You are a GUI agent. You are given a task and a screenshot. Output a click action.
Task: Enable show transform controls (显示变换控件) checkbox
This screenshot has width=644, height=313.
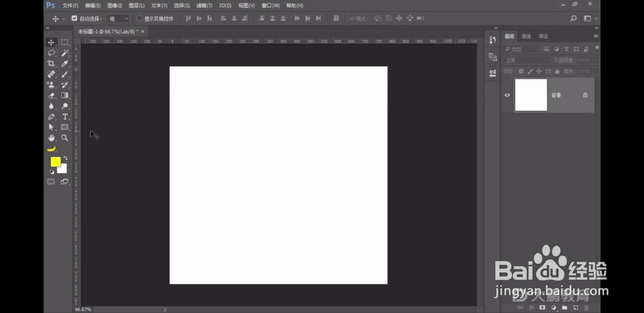click(x=139, y=18)
